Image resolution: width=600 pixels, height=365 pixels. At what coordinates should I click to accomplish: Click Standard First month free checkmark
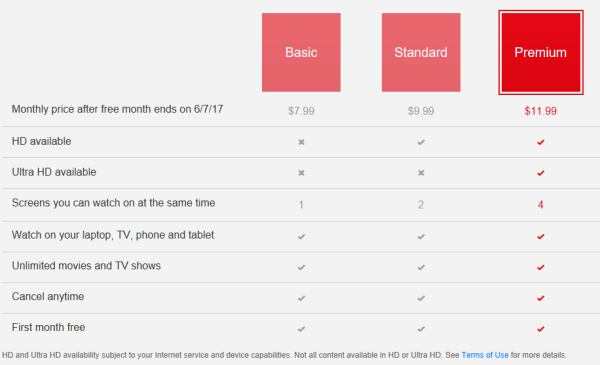click(421, 329)
